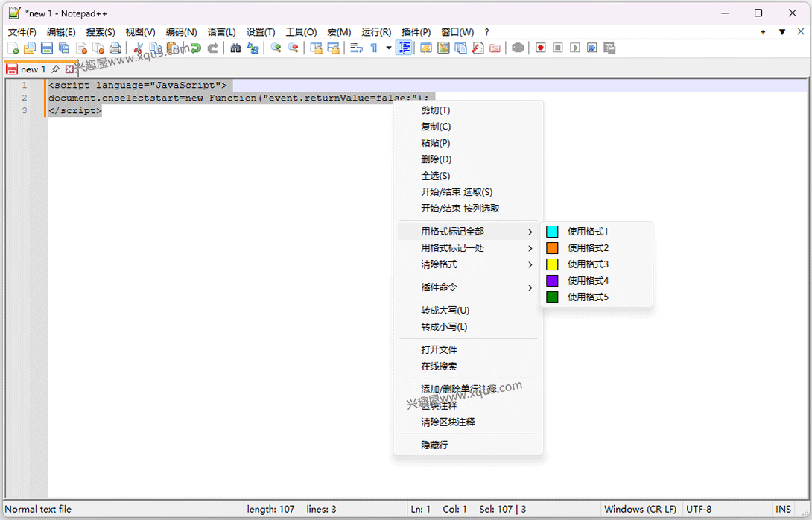Expand the 清除格式 submenu
Viewport: 812px width, 520px height.
[468, 264]
